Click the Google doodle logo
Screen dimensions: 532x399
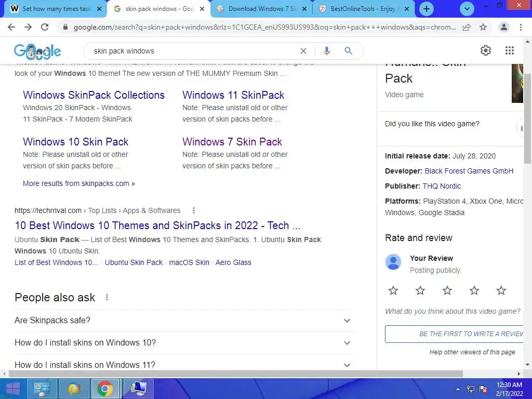point(37,51)
